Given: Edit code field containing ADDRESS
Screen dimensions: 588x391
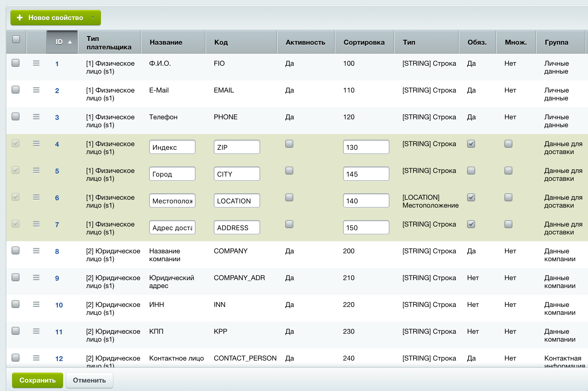Looking at the screenshot, I should (237, 227).
